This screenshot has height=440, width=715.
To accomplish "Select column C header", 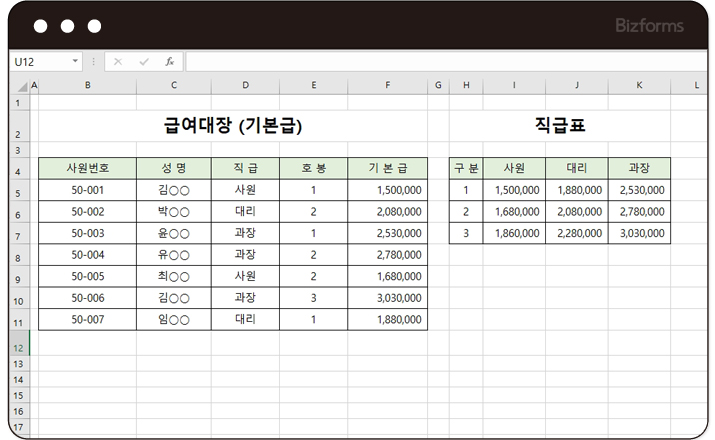I will coord(174,85).
